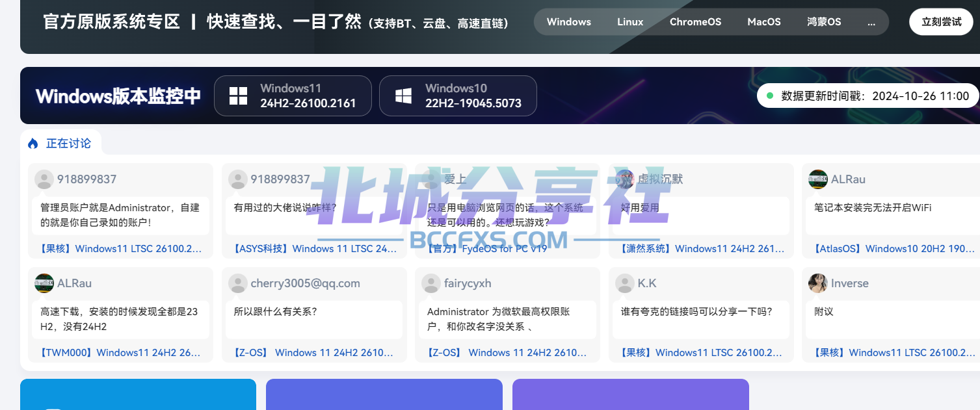Image resolution: width=980 pixels, height=410 pixels.
Task: Switch to the Windows system tab
Action: coord(569,21)
